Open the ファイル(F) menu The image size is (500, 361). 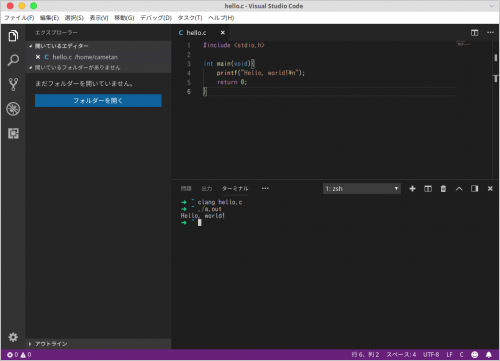pyautogui.click(x=19, y=18)
